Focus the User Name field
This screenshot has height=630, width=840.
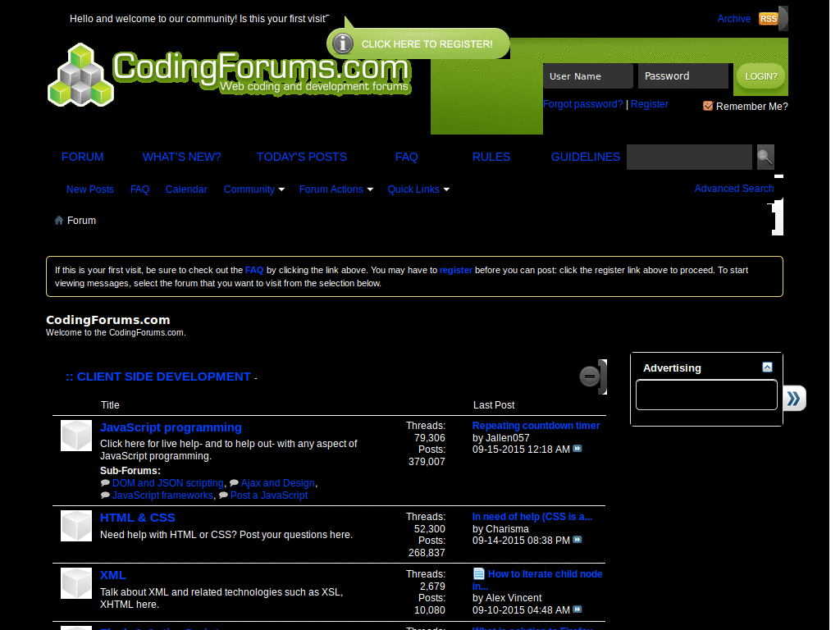coord(588,76)
